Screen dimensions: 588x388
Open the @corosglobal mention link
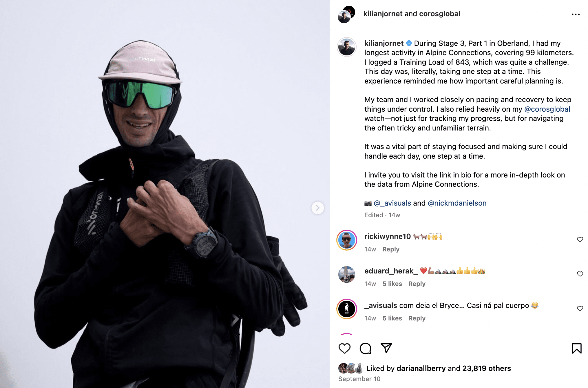pyautogui.click(x=547, y=109)
